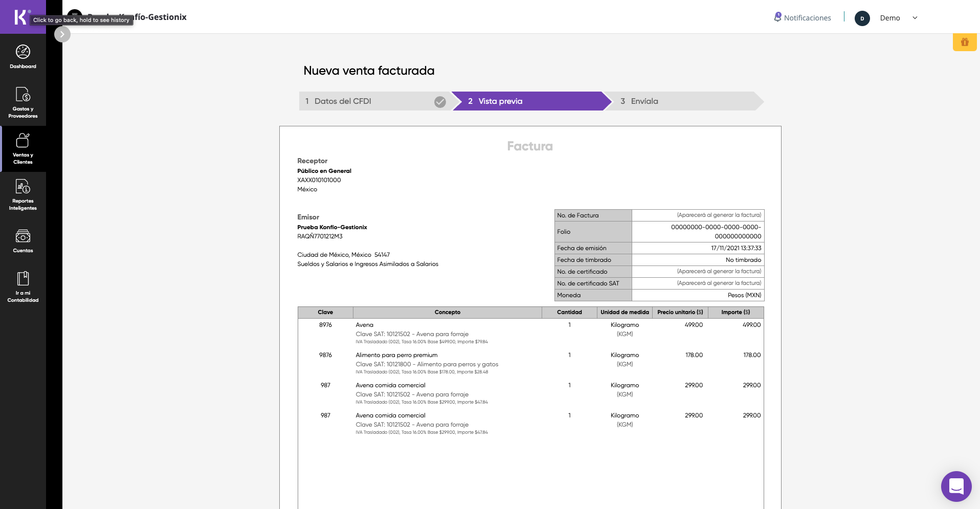The height and width of the screenshot is (509, 980).
Task: Go to Ventas y Clientes
Action: [x=23, y=148]
